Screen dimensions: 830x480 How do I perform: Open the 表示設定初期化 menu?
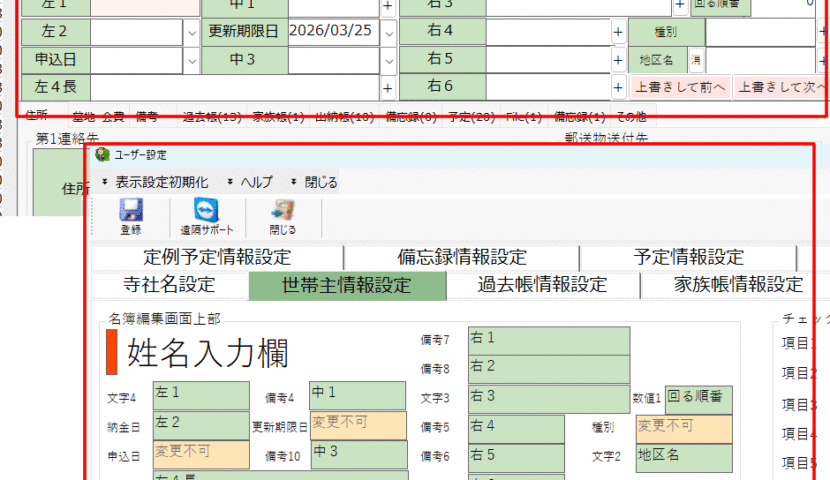pos(160,183)
